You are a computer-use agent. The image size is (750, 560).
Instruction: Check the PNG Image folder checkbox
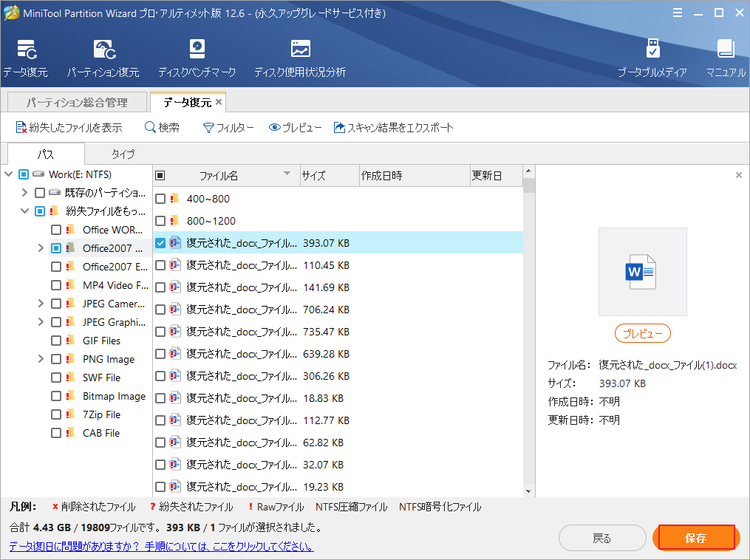pyautogui.click(x=55, y=359)
